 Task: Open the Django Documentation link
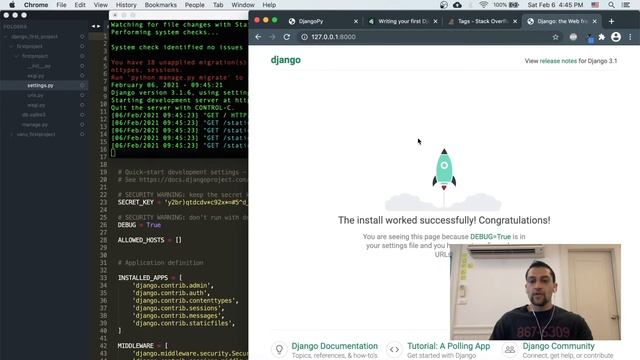pos(334,346)
